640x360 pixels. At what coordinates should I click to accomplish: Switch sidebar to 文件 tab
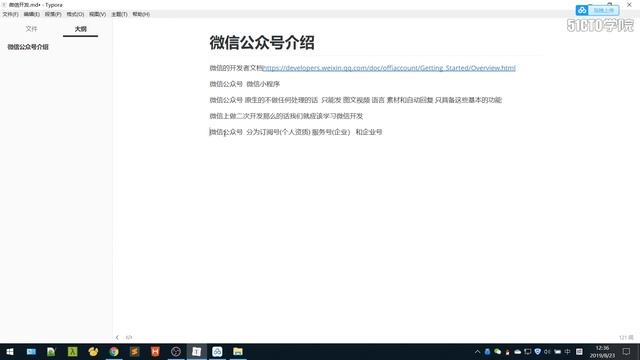31,29
